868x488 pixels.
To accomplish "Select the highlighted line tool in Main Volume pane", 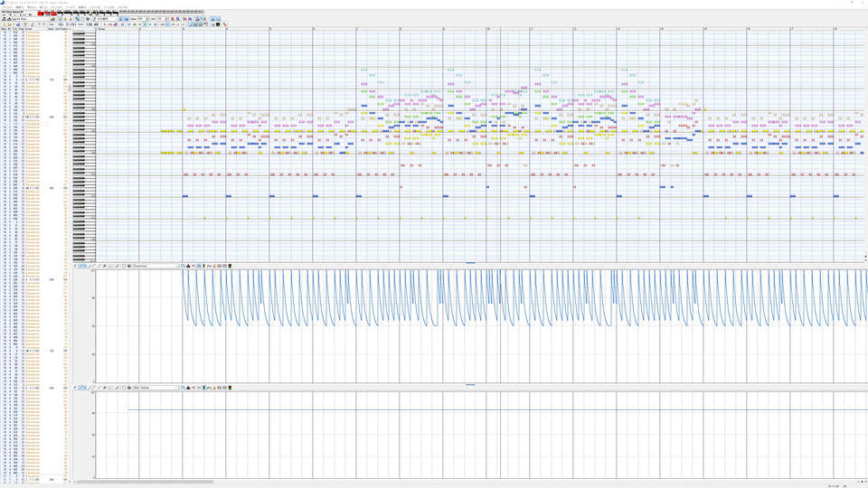I will point(80,388).
